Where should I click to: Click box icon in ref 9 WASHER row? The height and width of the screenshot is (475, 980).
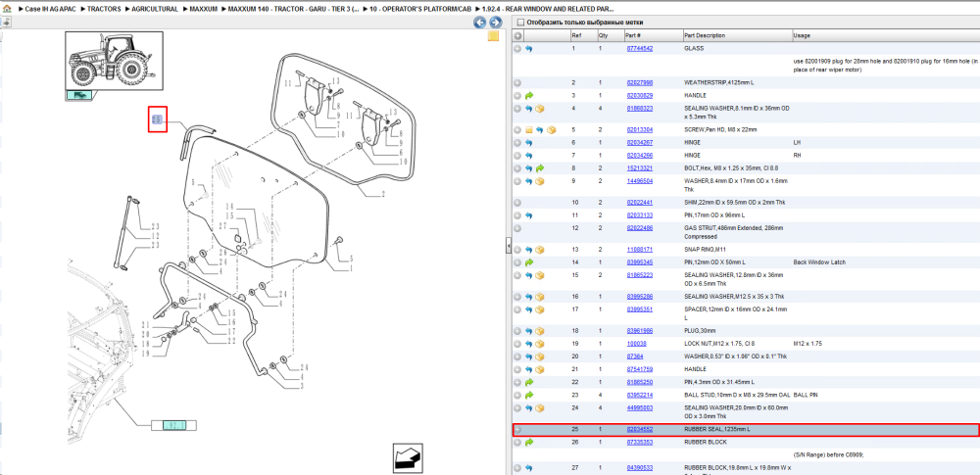[x=540, y=181]
